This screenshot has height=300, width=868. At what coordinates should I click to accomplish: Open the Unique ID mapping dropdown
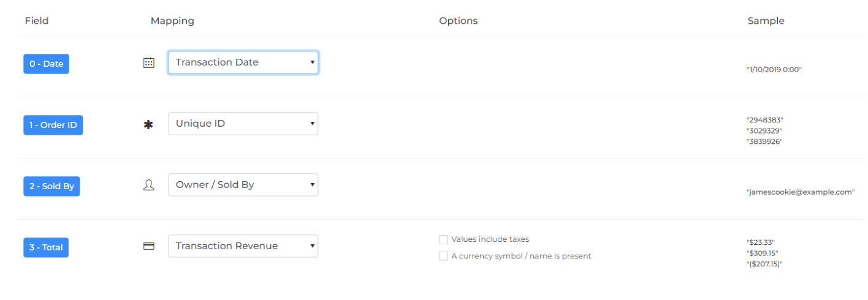[243, 124]
